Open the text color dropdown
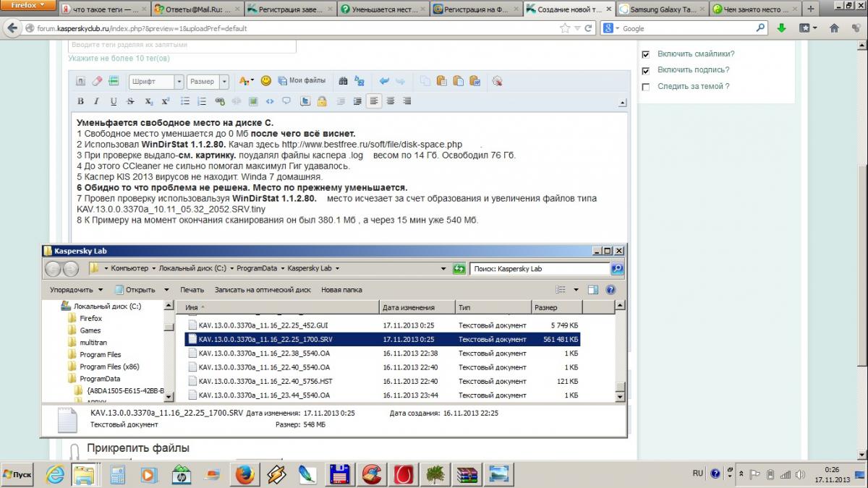 [x=247, y=82]
